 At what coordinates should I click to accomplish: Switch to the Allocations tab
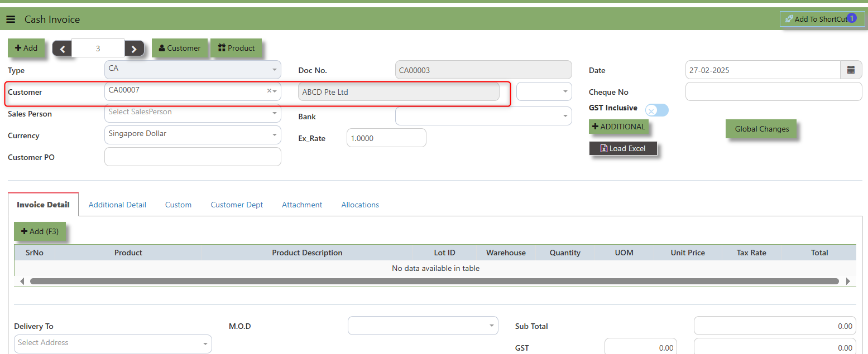point(360,205)
